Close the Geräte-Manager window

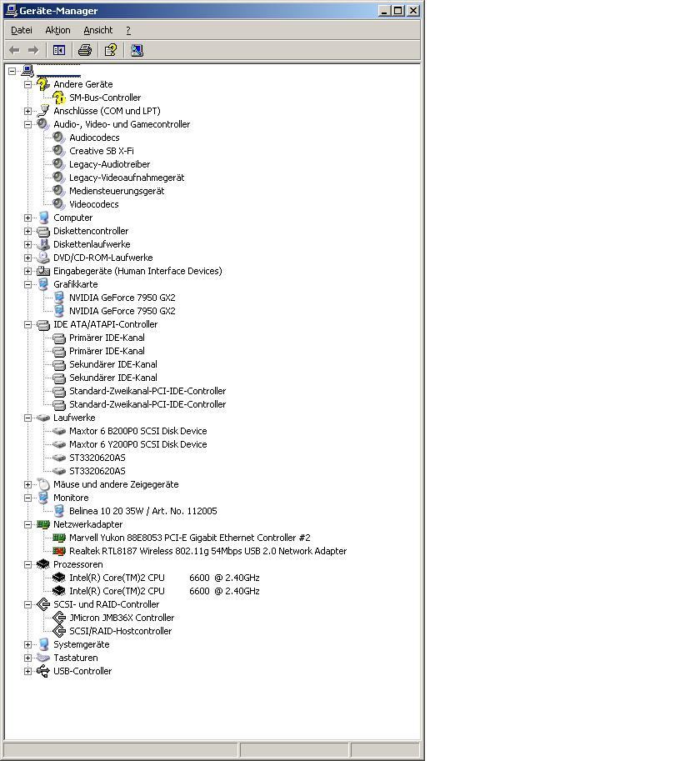click(x=412, y=10)
